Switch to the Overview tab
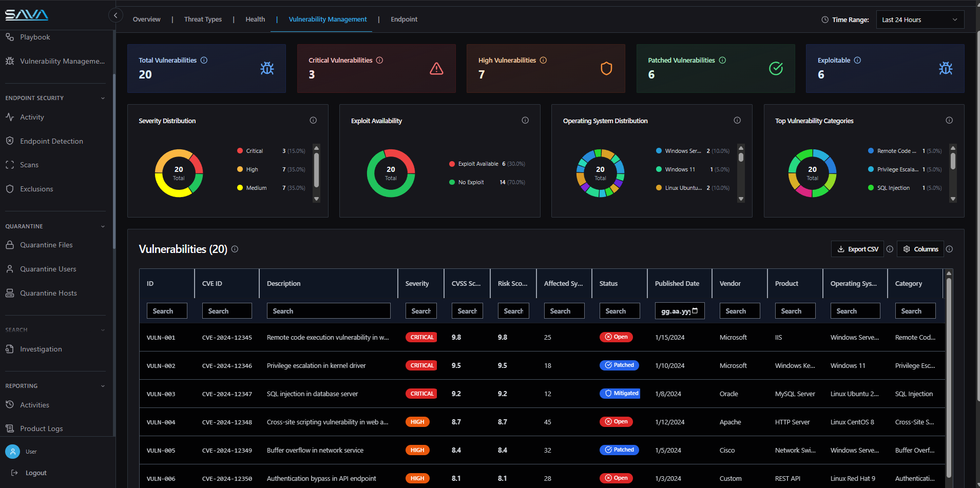 click(x=146, y=19)
